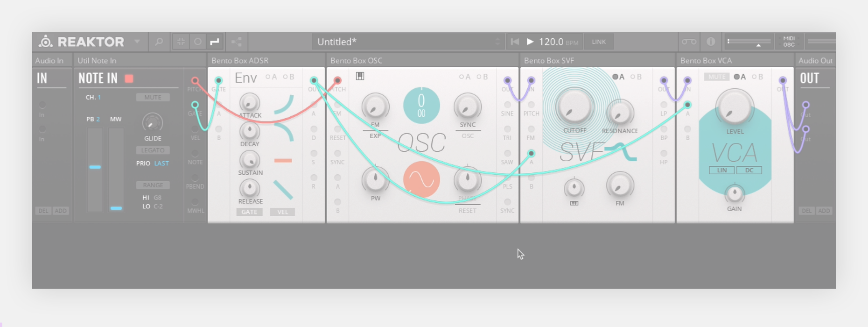Screen dimensions: 868x327
Task: Click the orange sine waveform selector
Action: [421, 180]
